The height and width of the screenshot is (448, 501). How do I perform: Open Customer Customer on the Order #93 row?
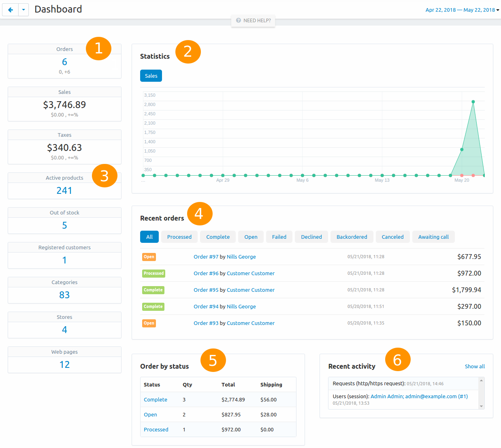pos(251,323)
